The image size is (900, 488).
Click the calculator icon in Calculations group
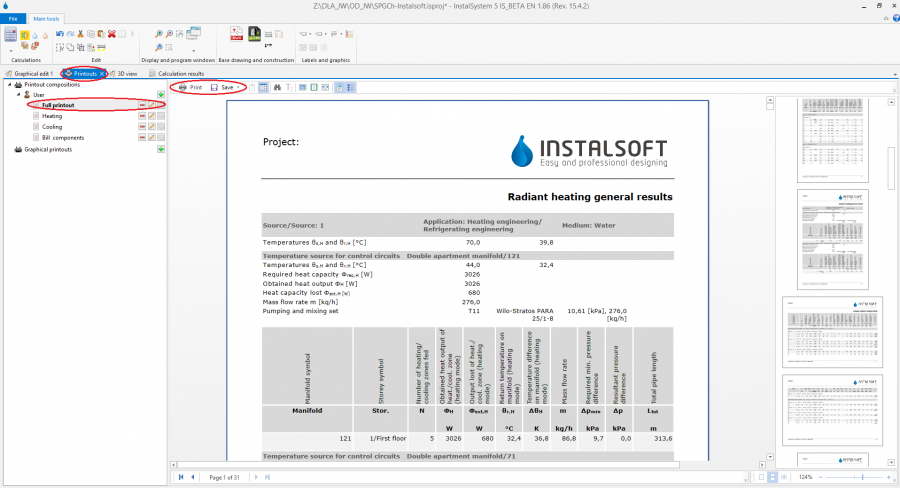[11, 36]
